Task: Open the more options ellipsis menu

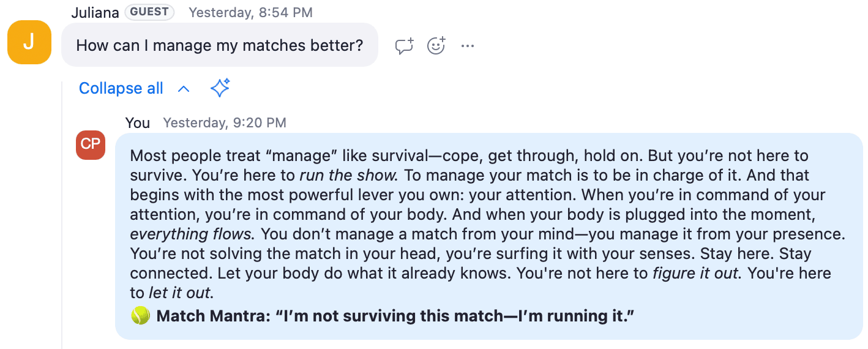Action: [x=468, y=46]
